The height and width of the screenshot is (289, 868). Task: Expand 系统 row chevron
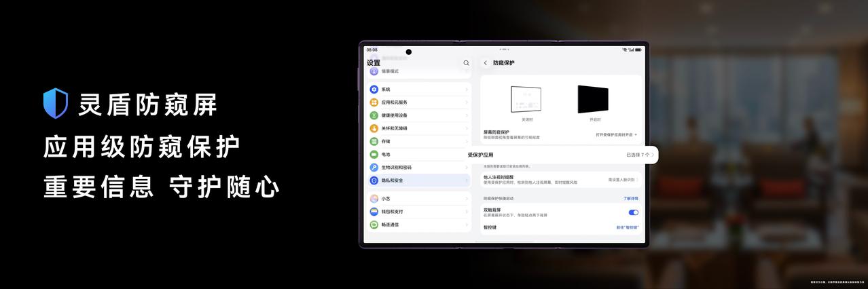pos(467,90)
